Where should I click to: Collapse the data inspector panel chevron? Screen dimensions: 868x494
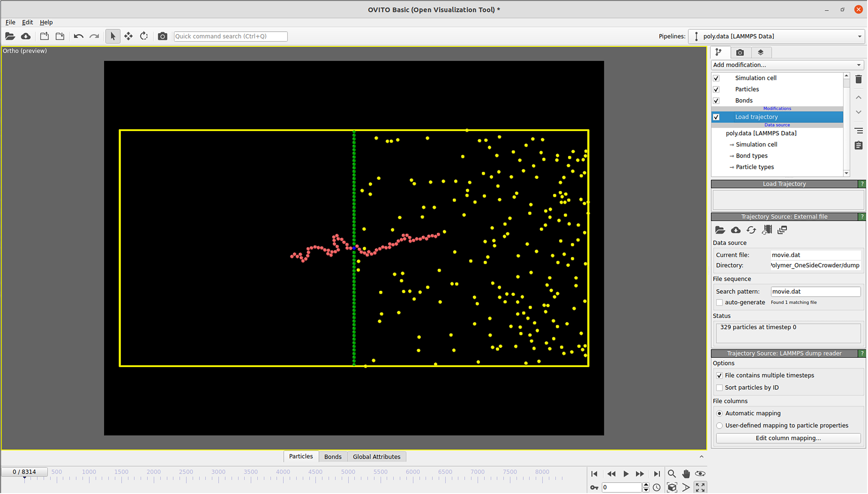701,457
